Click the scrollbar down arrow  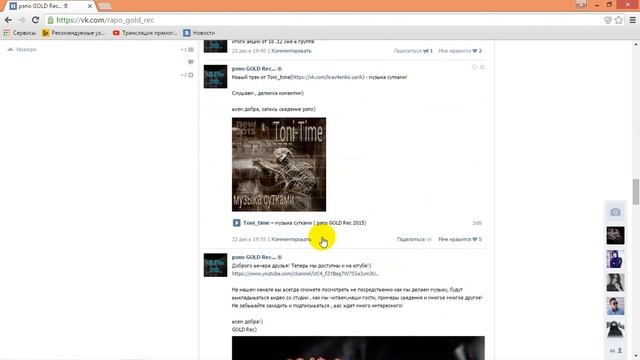click(636, 356)
